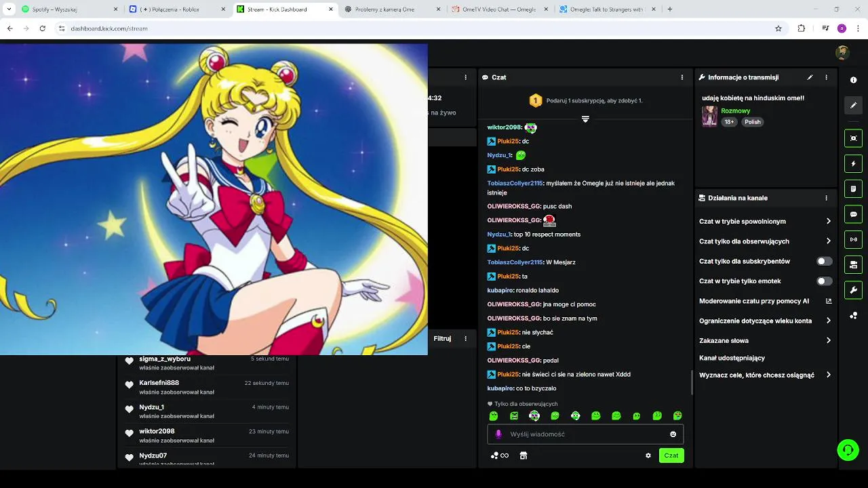Viewport: 868px width, 488px height.
Task: Click the 18+ tag
Action: 729,122
